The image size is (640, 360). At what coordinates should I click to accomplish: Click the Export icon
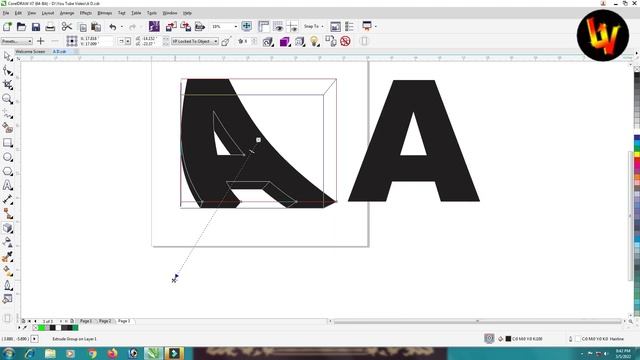186,27
